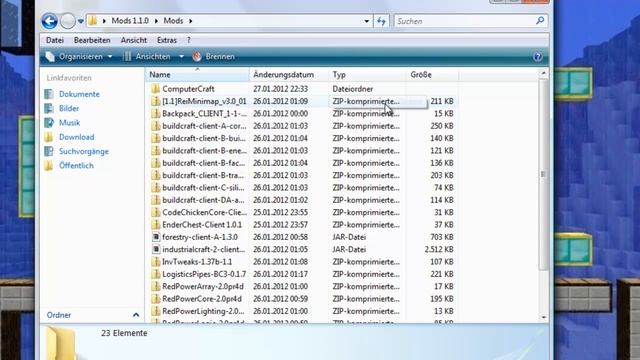640x360 pixels.
Task: Select the CodeChickenCore-Clie zip icon
Action: tap(155, 212)
